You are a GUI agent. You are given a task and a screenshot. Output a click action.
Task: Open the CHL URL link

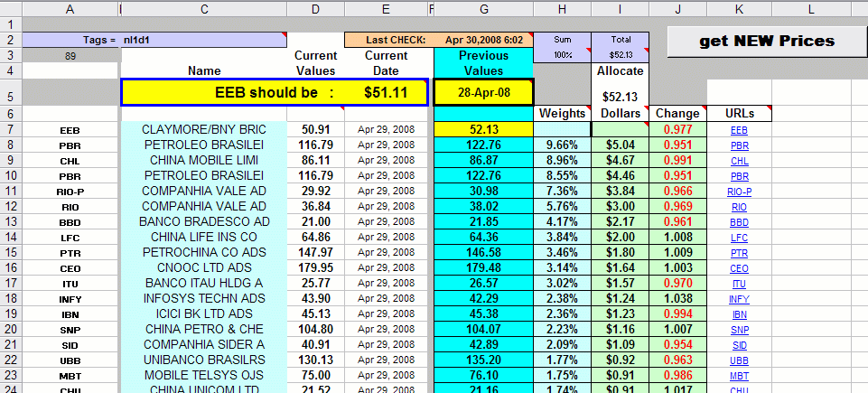pos(740,161)
